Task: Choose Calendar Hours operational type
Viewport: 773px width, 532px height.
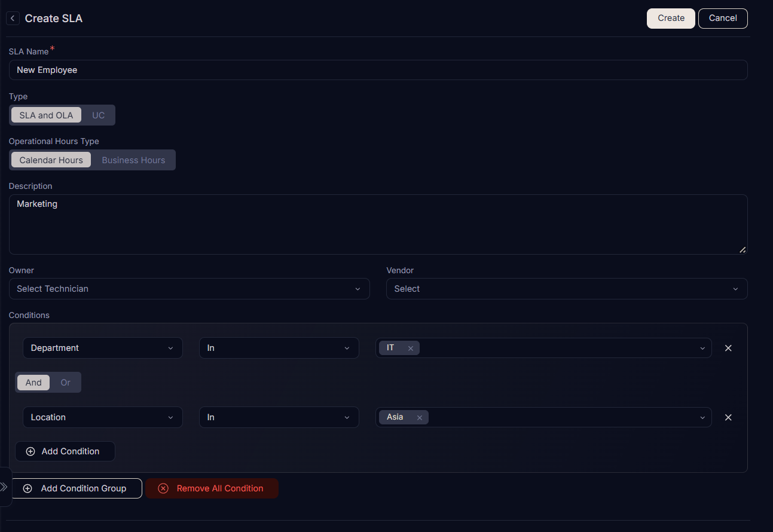Action: 51,160
